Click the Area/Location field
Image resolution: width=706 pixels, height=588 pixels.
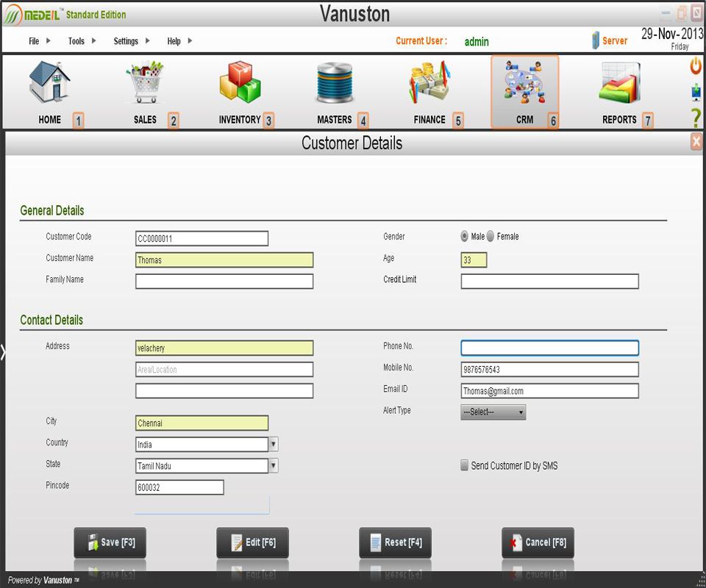point(224,370)
